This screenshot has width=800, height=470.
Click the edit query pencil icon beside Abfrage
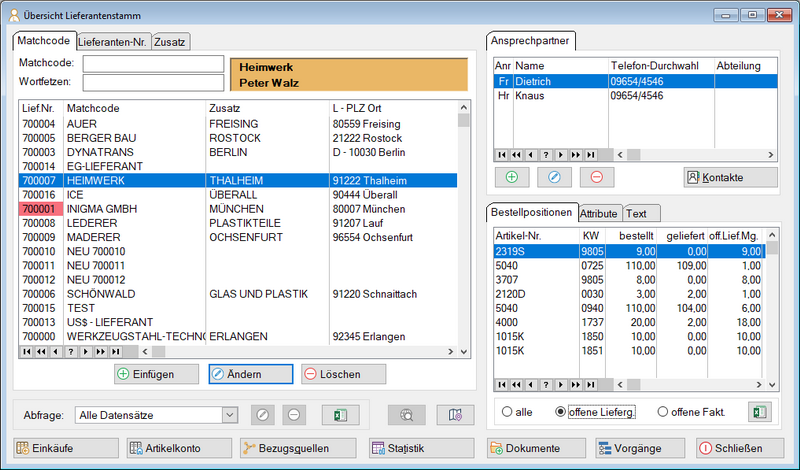coord(260,414)
